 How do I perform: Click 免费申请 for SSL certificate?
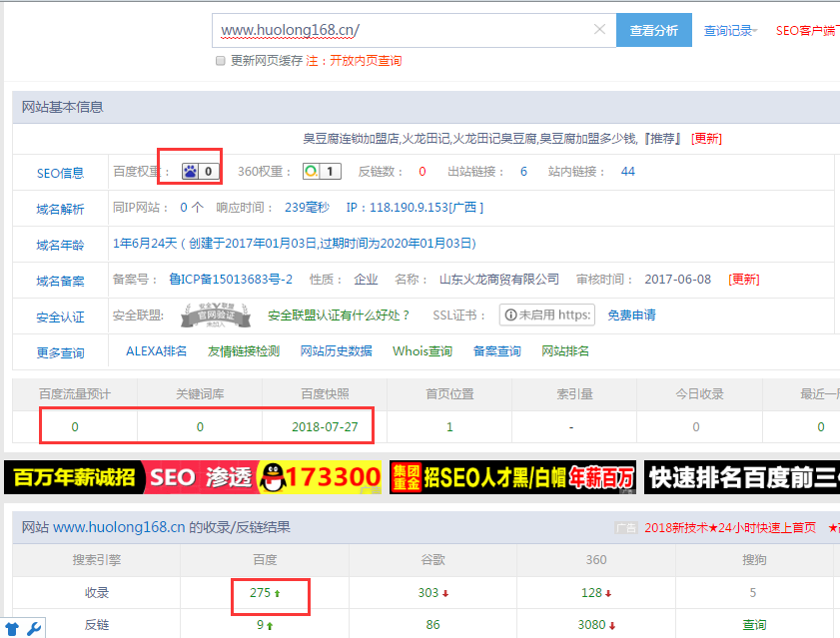(x=631, y=315)
